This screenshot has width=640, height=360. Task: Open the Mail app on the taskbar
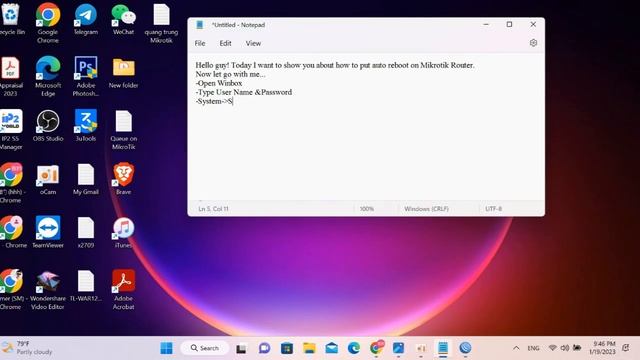(x=331, y=348)
